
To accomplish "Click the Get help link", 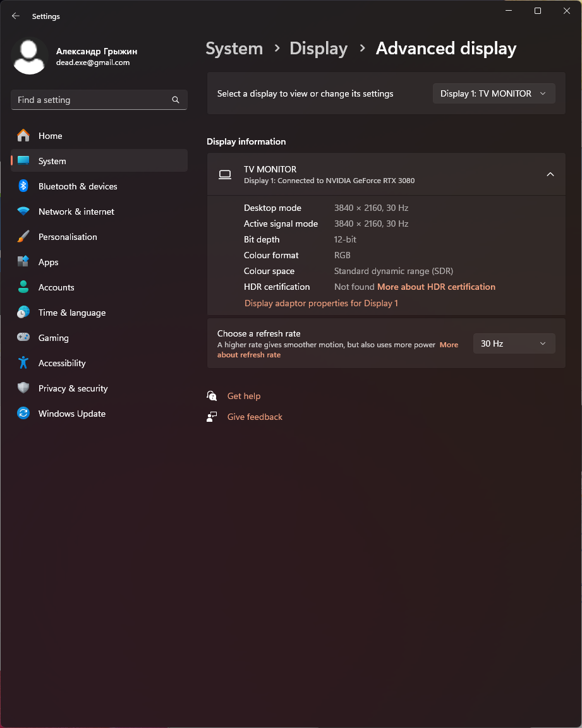I will click(x=243, y=396).
